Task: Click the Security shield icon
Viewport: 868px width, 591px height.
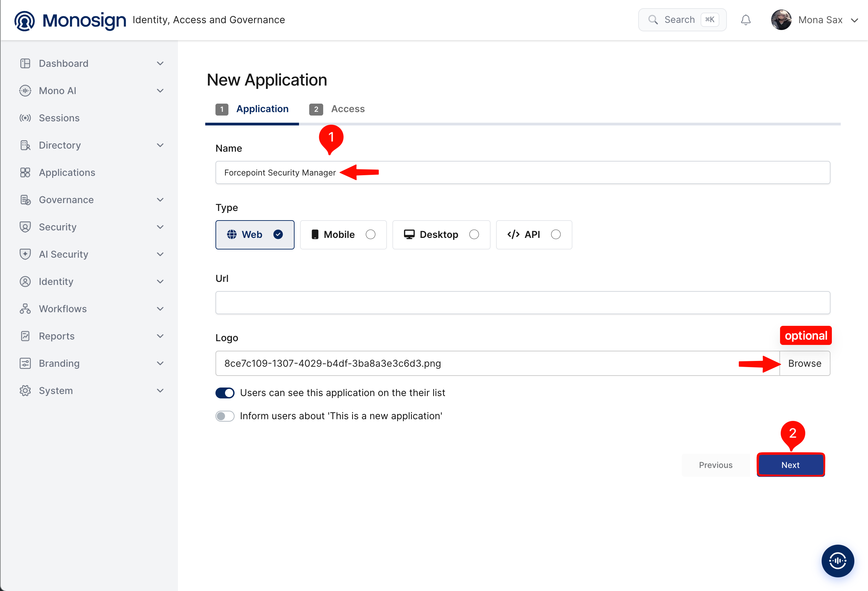Action: (x=25, y=227)
